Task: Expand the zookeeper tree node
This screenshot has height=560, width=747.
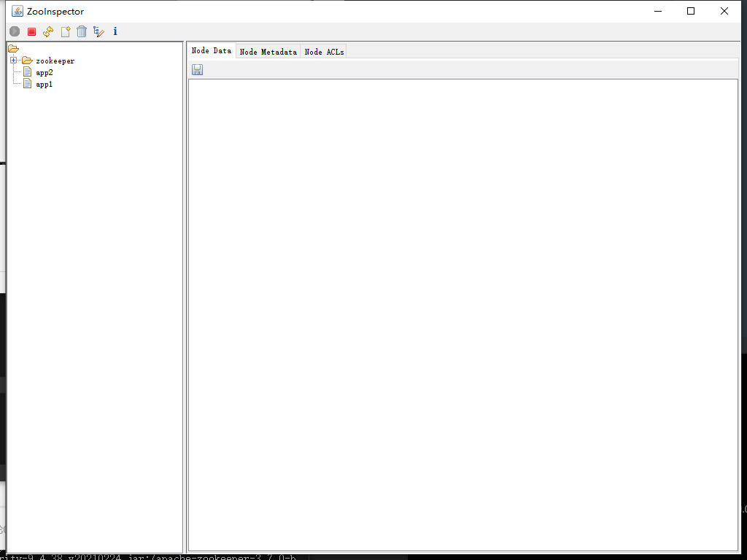Action: coord(13,61)
